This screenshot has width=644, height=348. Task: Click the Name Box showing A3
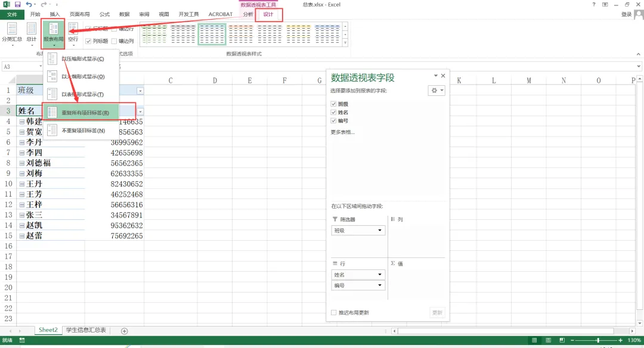(x=20, y=67)
